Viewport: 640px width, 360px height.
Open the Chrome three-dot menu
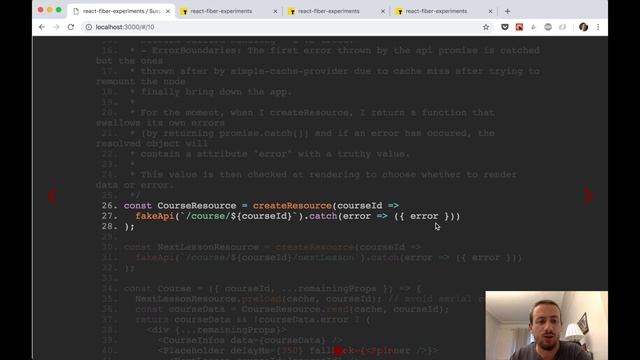(x=598, y=27)
